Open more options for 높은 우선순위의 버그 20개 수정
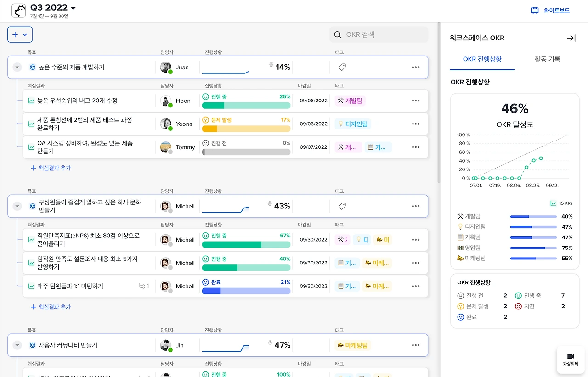This screenshot has width=588, height=377. point(416,101)
